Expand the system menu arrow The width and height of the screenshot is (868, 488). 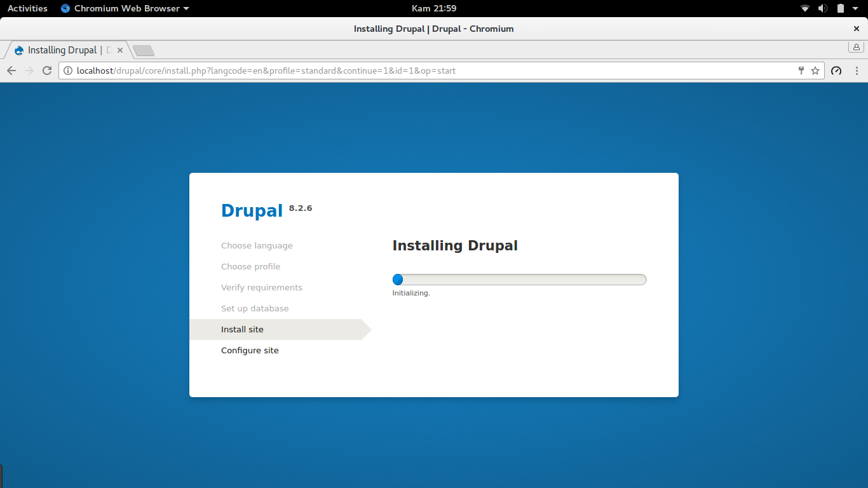click(857, 8)
